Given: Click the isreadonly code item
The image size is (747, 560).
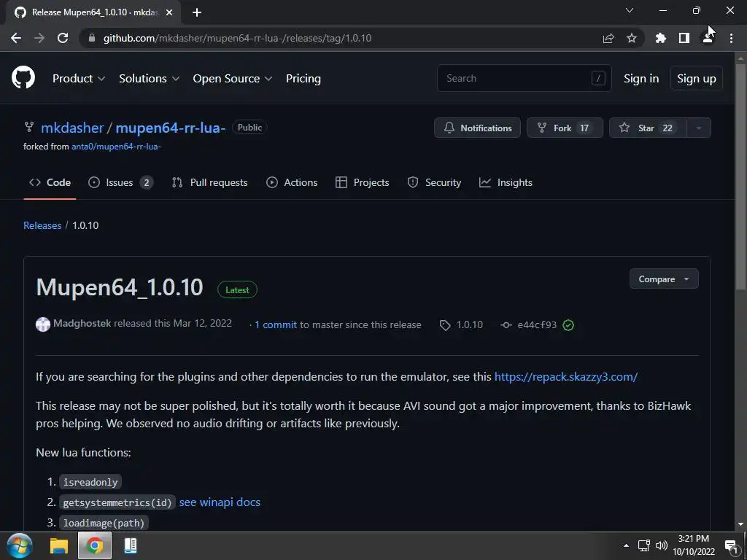Looking at the screenshot, I should click(x=90, y=482).
